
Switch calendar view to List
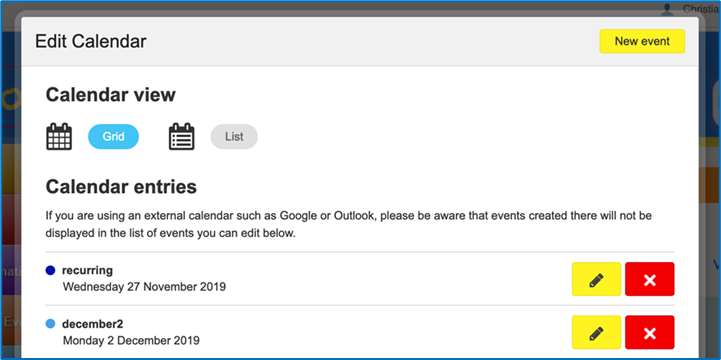[234, 137]
